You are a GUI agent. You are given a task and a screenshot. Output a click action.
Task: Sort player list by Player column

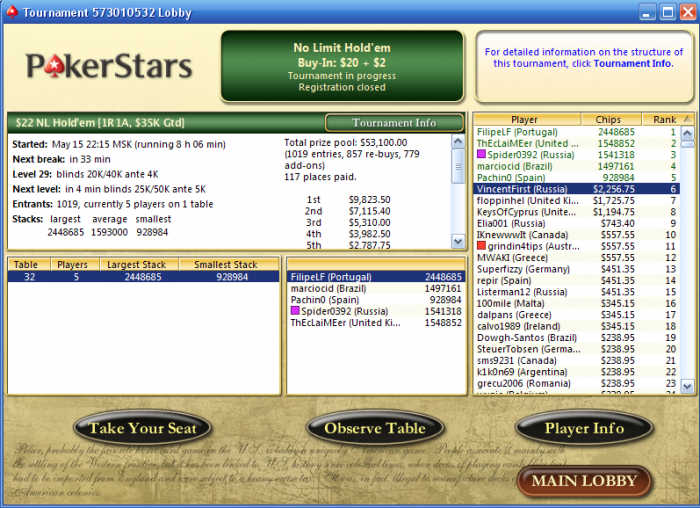(527, 119)
